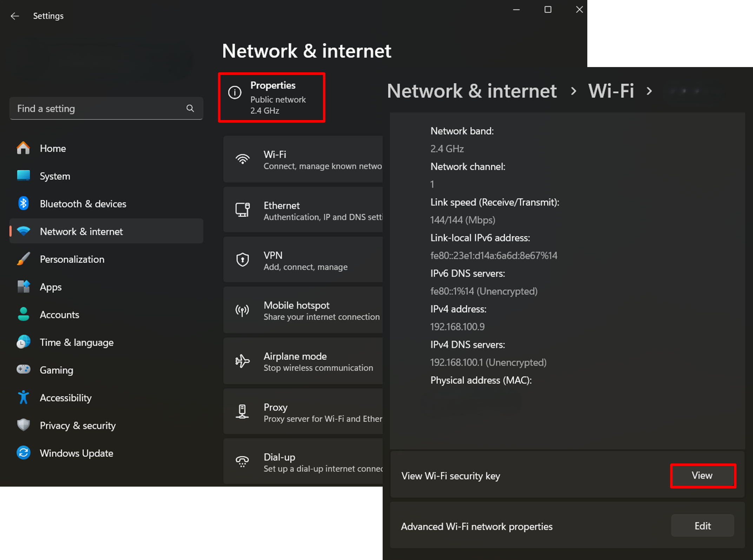Select IPv4 DNS server 192.168.100.1 (Unencrypted)
Image resolution: width=753 pixels, height=560 pixels.
pyautogui.click(x=488, y=362)
